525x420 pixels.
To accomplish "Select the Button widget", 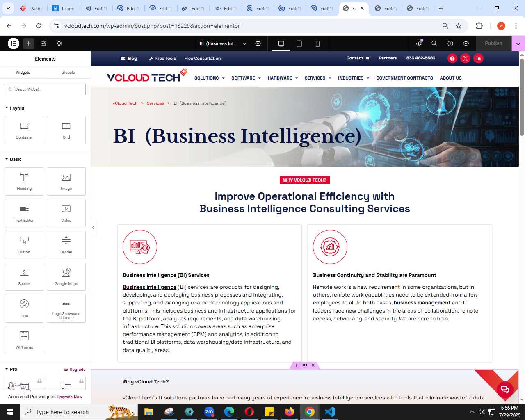I will pos(24,245).
